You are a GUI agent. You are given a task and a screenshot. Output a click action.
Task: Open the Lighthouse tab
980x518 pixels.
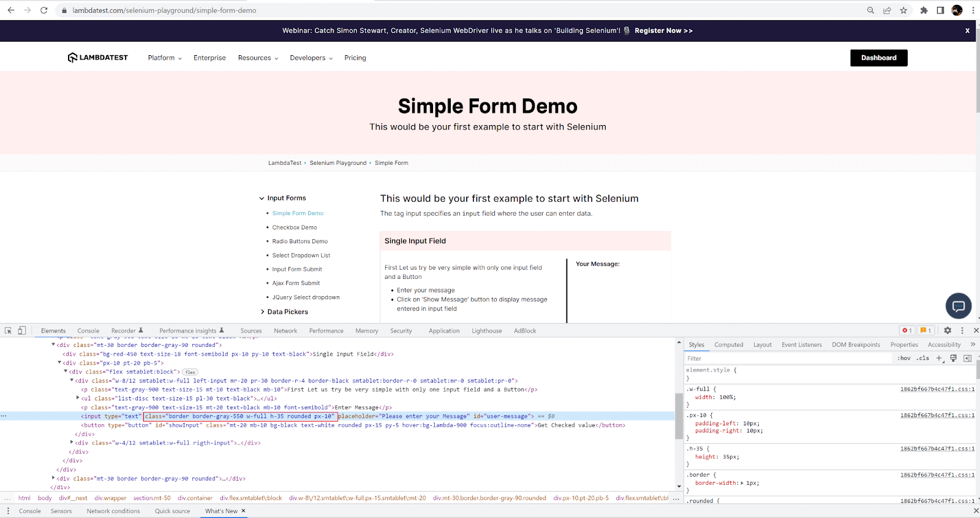(487, 330)
